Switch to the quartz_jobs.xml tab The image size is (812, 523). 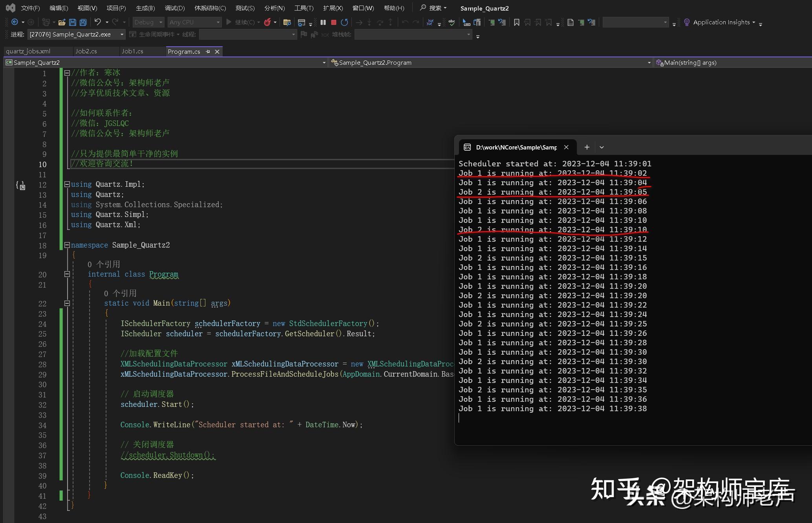coord(28,51)
